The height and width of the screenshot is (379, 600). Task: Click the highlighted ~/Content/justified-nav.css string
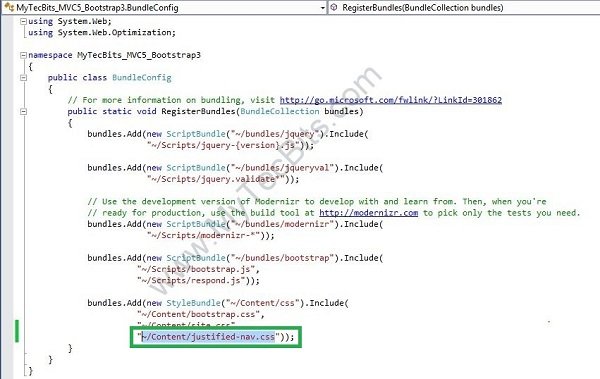coord(208,337)
